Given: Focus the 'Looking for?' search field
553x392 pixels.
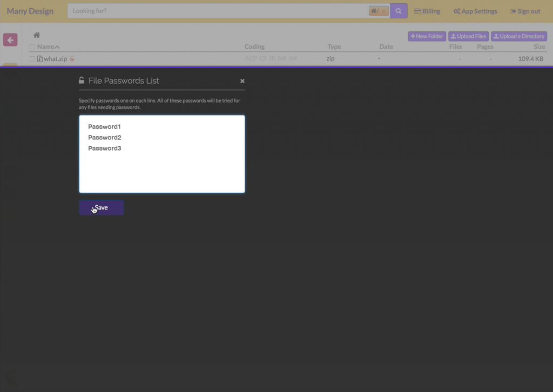Looking at the screenshot, I should tap(216, 11).
